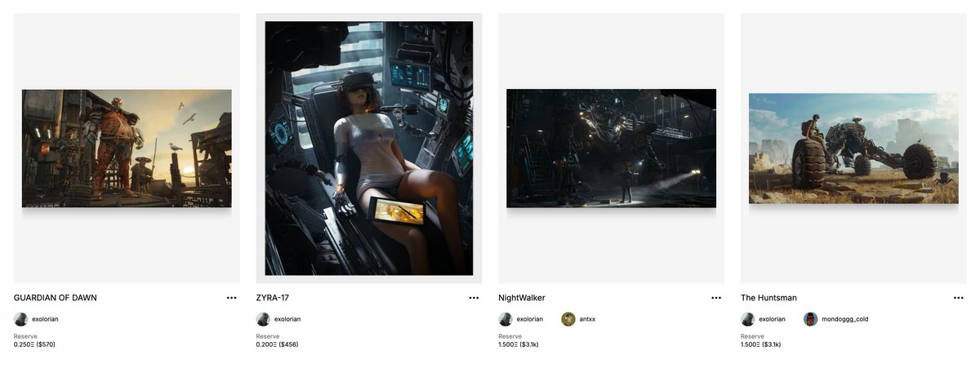Click The Huntsman title
Viewport: 980px width, 382px height.
tap(768, 298)
